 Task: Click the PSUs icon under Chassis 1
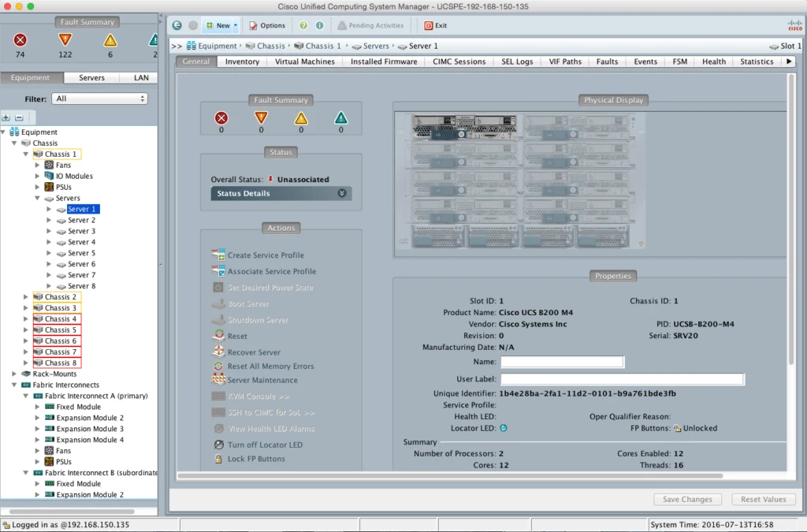point(49,187)
